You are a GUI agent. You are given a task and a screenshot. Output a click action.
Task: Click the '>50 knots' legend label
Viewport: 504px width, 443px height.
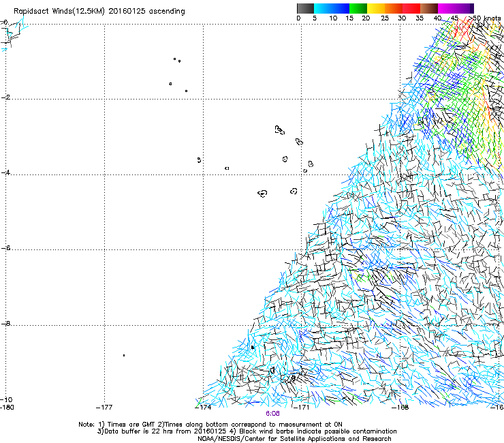click(485, 18)
